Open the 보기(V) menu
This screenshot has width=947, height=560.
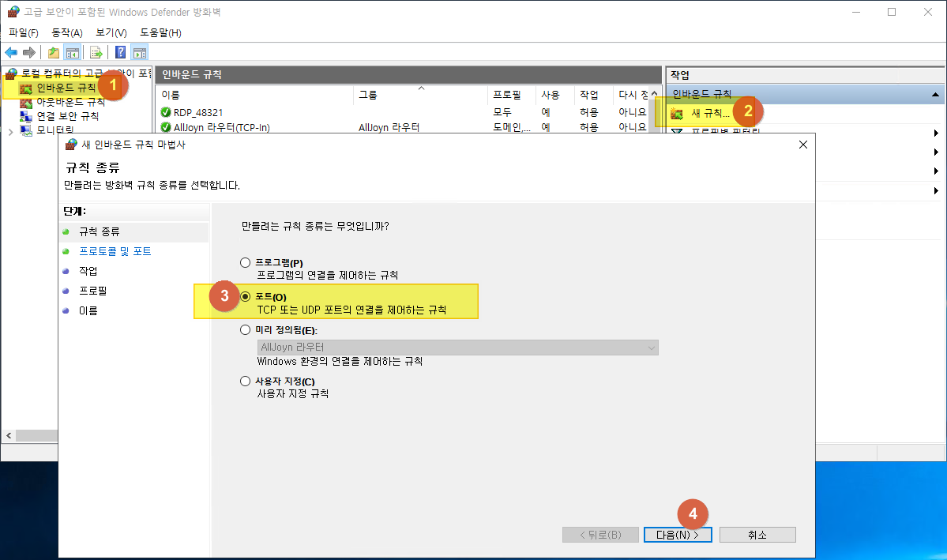click(x=111, y=32)
